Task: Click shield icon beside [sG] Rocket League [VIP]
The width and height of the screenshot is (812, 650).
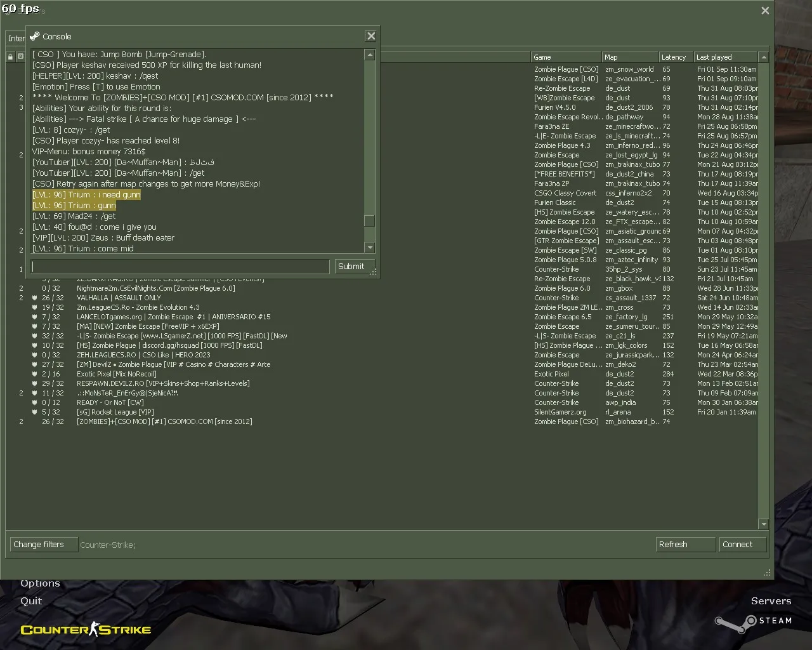Action: tap(35, 412)
